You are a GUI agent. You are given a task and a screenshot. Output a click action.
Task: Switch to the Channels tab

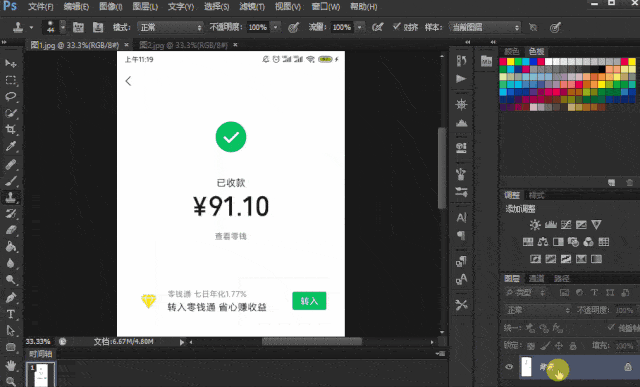(x=536, y=278)
